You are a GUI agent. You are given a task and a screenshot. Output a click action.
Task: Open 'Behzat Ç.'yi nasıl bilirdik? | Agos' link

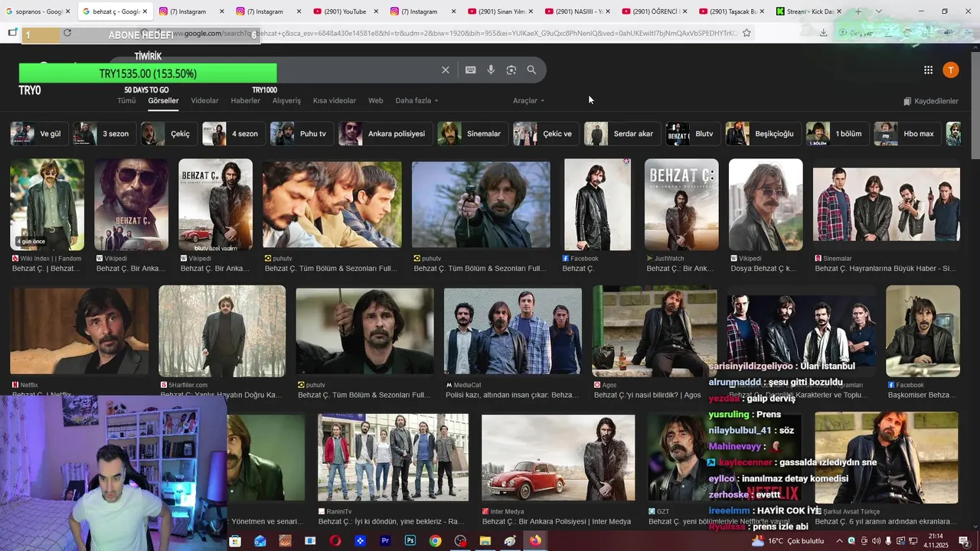click(x=648, y=395)
